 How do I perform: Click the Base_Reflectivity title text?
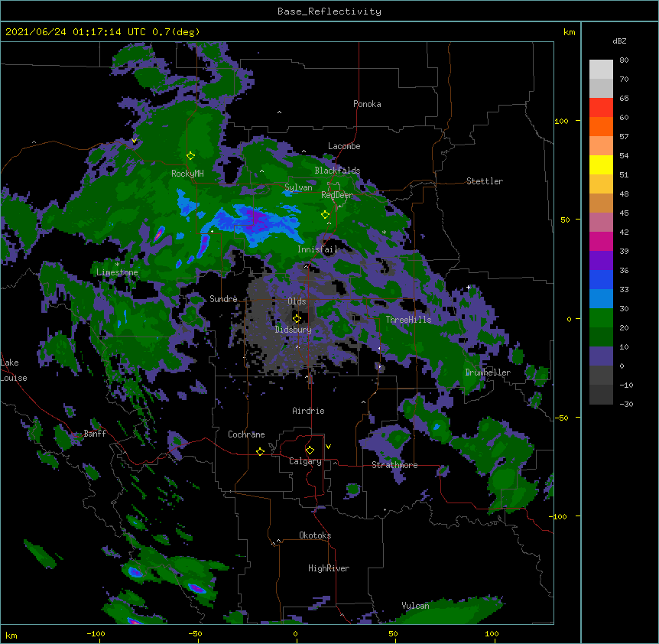pos(329,11)
